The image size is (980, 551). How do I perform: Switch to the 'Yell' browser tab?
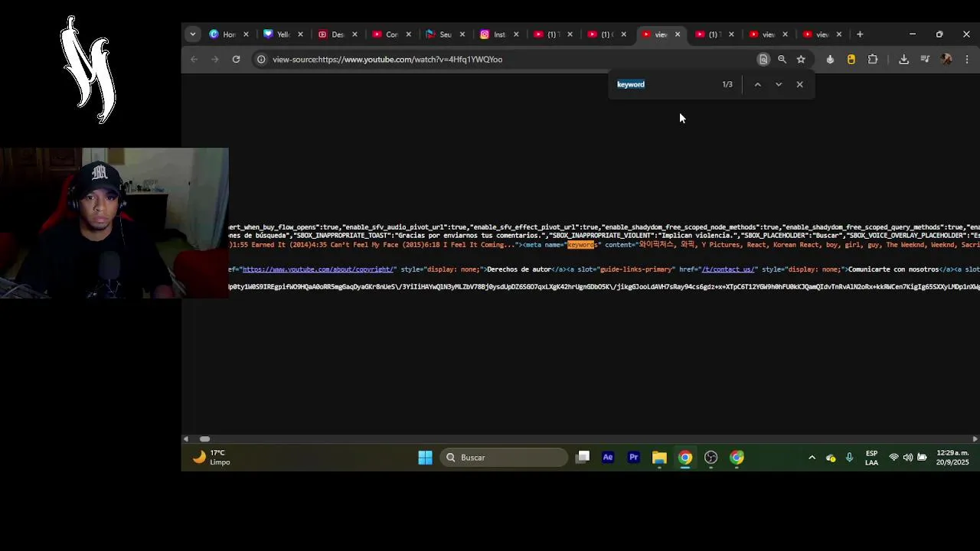pos(277,34)
